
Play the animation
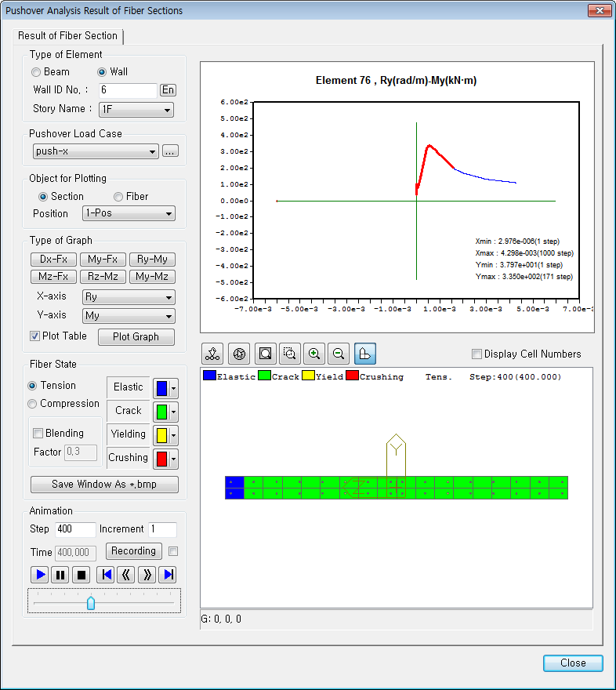(39, 575)
